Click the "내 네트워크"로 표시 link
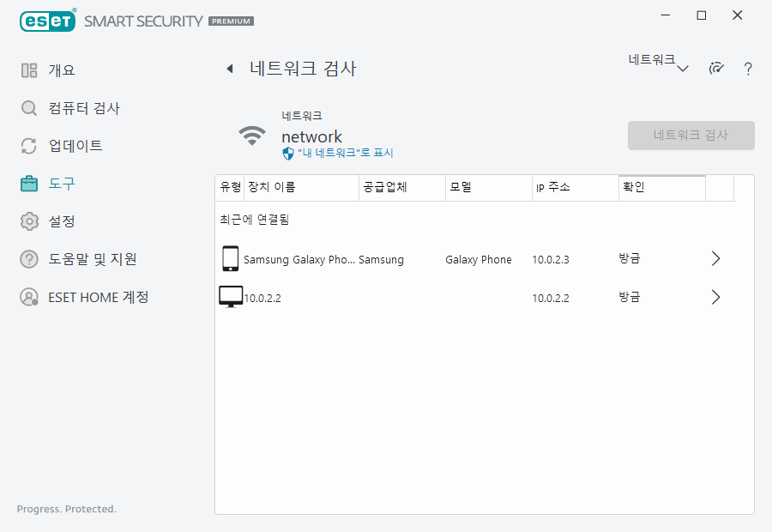Viewport: 772px width, 532px height. [x=345, y=153]
